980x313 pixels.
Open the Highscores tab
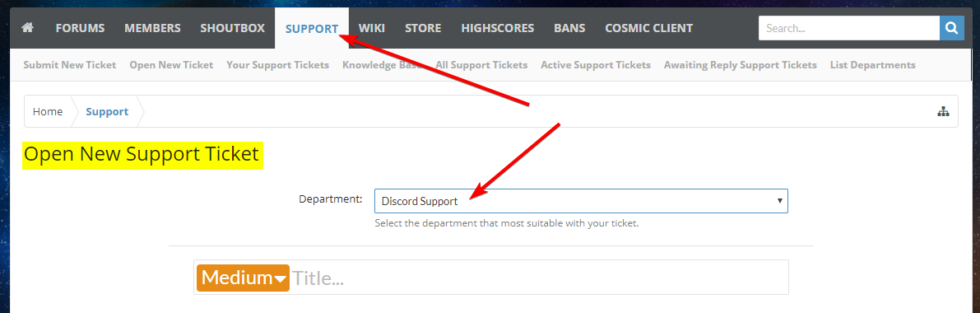(x=498, y=28)
